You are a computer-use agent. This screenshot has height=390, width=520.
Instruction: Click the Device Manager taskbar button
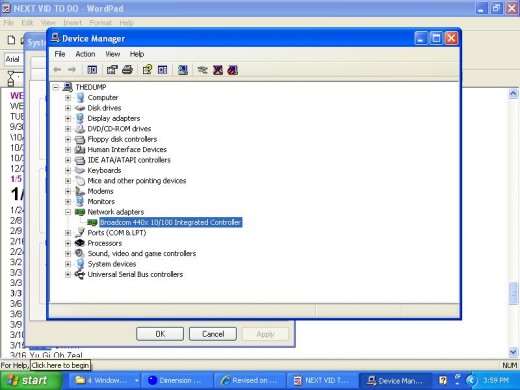pyautogui.click(x=395, y=380)
